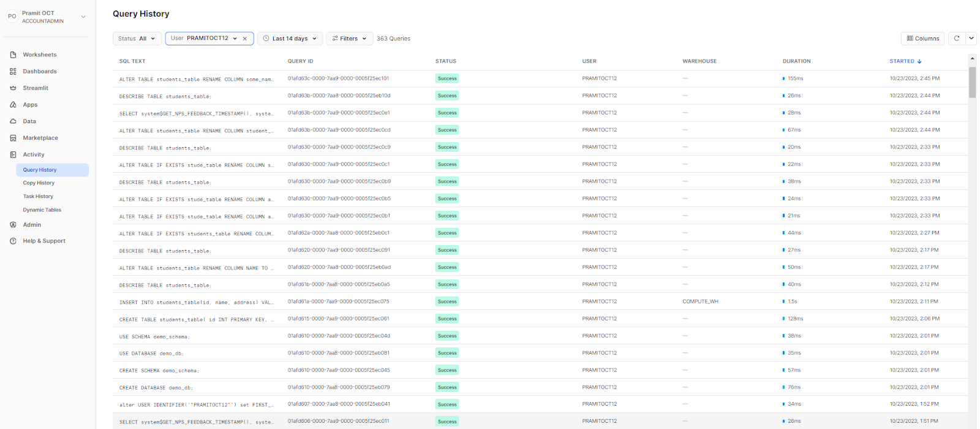This screenshot has height=429, width=980.
Task: Click the Admin shield icon
Action: pos(13,225)
